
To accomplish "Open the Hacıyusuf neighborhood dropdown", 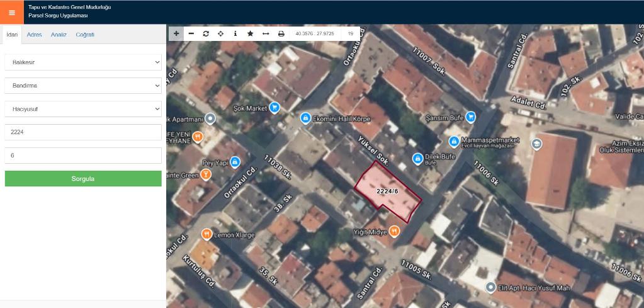I will coord(83,109).
